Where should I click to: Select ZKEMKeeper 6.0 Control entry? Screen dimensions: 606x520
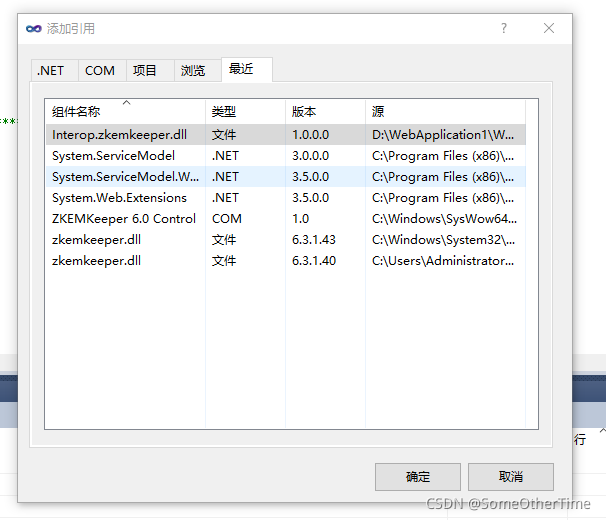(286, 219)
